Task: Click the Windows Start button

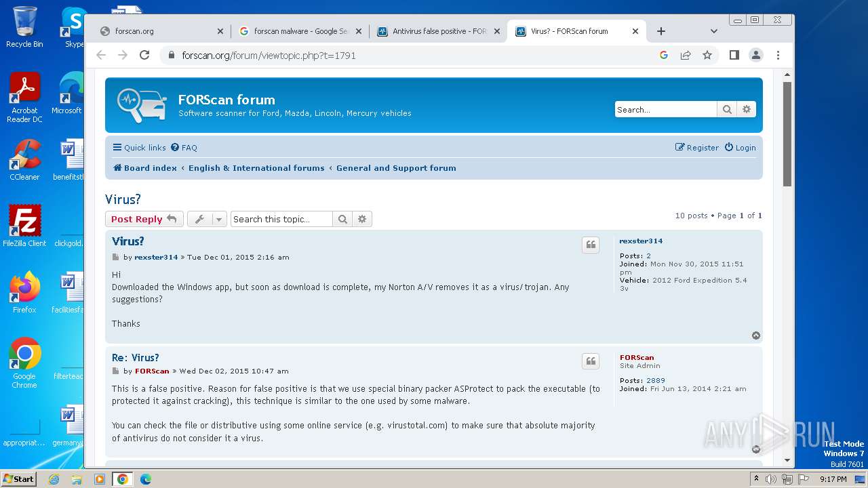Action: [x=18, y=479]
